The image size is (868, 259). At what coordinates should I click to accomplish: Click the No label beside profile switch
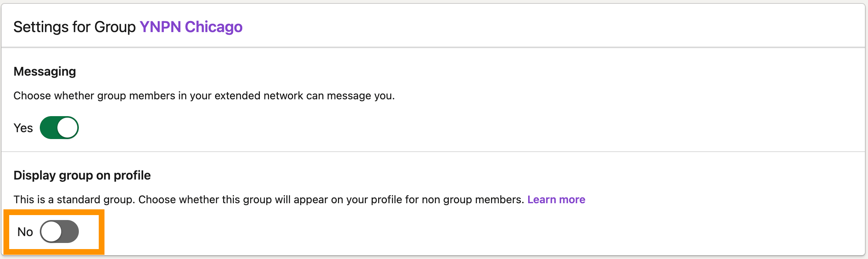pos(25,232)
